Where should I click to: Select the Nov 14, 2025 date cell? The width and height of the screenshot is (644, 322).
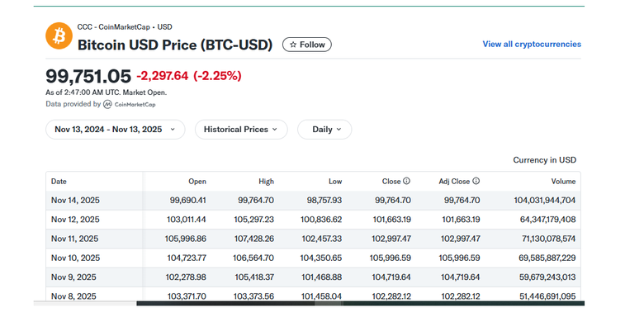(75, 201)
